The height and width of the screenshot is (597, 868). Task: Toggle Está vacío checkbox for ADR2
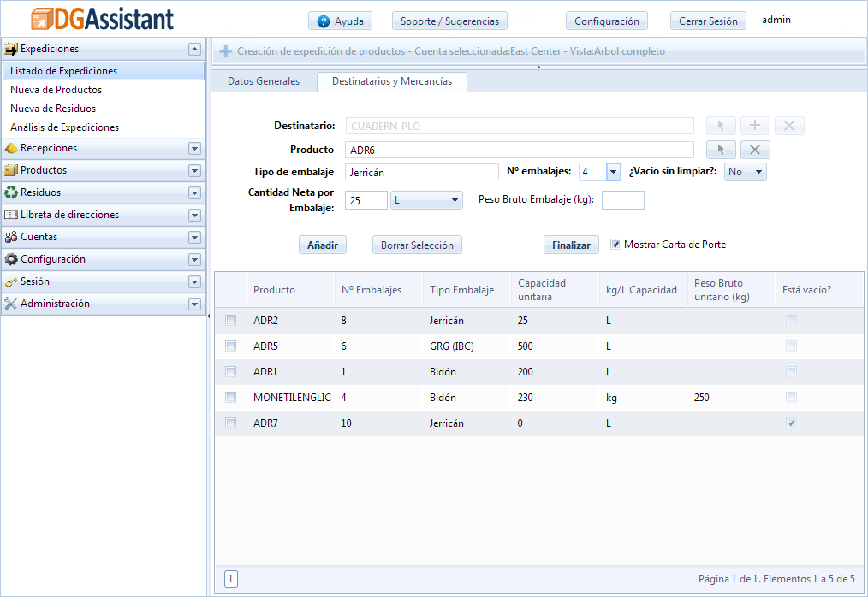click(x=792, y=321)
